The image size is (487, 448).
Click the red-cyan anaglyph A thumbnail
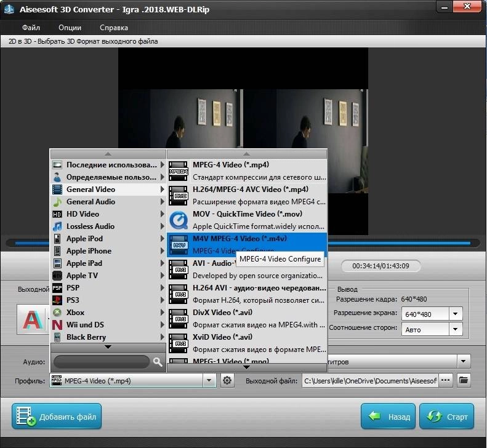click(x=32, y=320)
